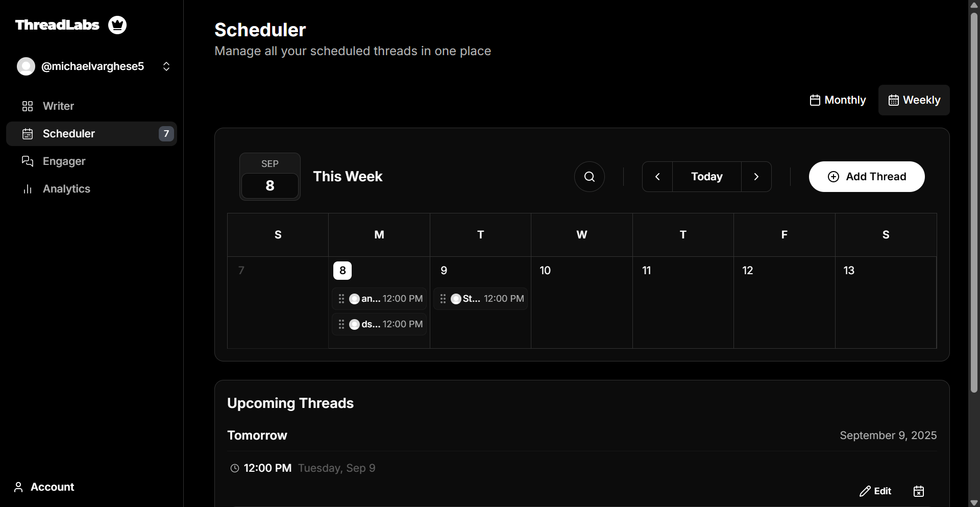
Task: Advance to next week with right chevron
Action: click(x=756, y=176)
